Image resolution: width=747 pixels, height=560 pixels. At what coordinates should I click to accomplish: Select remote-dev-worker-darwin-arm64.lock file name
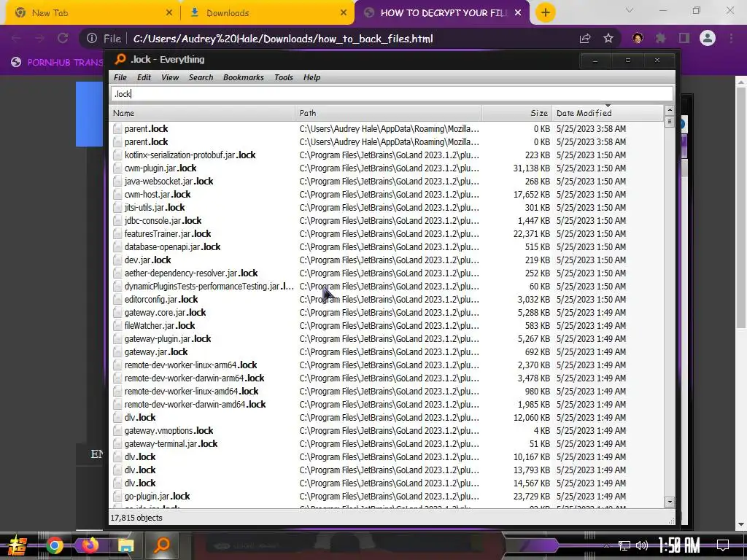point(194,378)
